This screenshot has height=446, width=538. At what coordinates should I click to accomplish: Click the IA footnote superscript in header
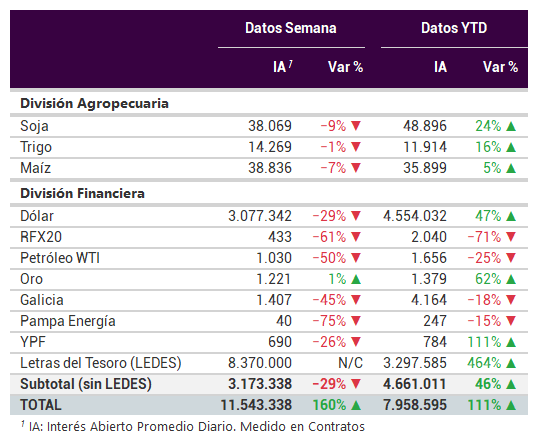pos(290,63)
